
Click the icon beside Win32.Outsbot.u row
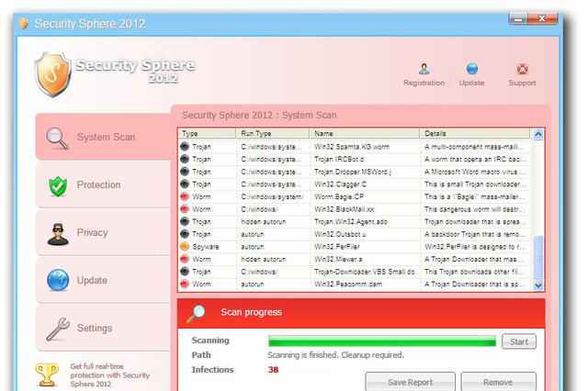click(x=185, y=234)
